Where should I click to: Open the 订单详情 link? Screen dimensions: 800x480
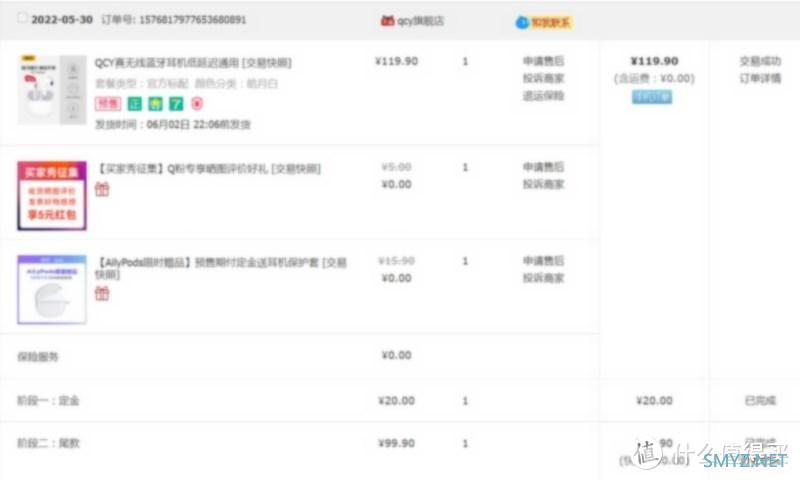[x=760, y=79]
